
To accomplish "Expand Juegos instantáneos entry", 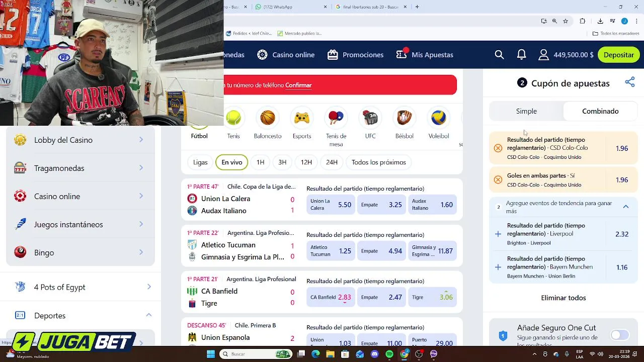I will [x=80, y=224].
